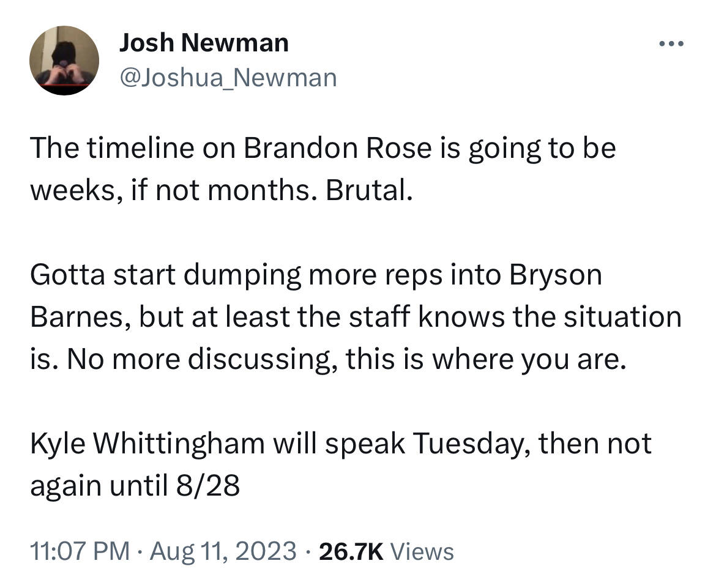Image resolution: width=716 pixels, height=588 pixels.
Task: Click the Brandon Rose name in tweet
Action: [337, 148]
